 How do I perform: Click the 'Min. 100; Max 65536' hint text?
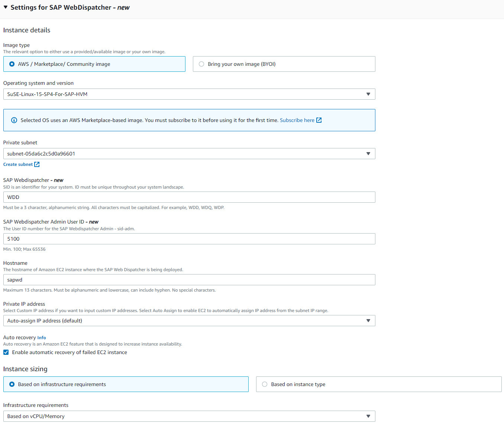coord(25,249)
